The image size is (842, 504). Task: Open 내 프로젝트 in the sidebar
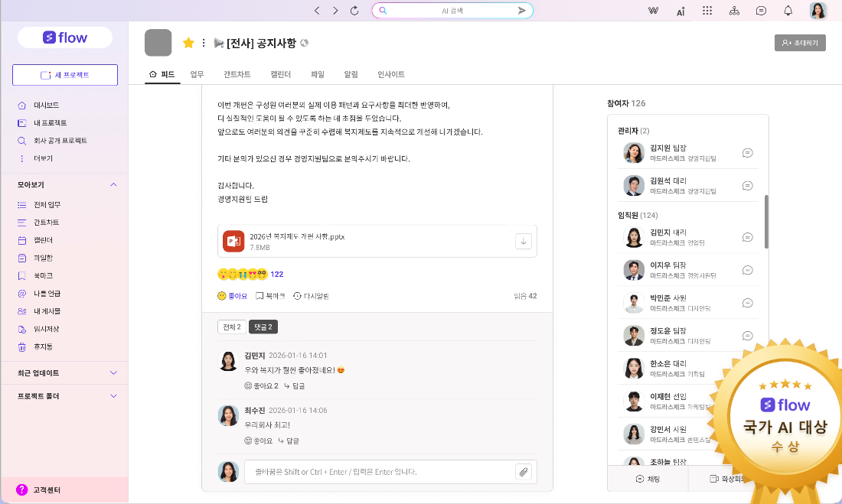(x=50, y=123)
